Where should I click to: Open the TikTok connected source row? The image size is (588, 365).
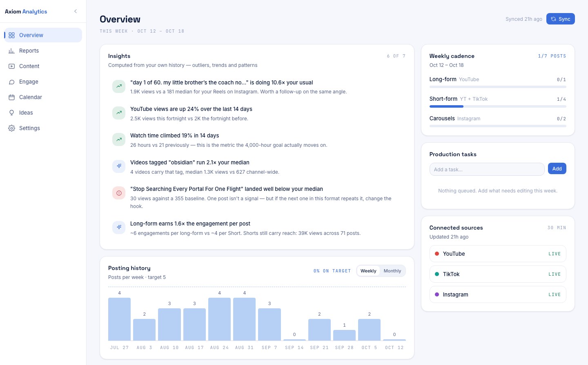(x=498, y=274)
